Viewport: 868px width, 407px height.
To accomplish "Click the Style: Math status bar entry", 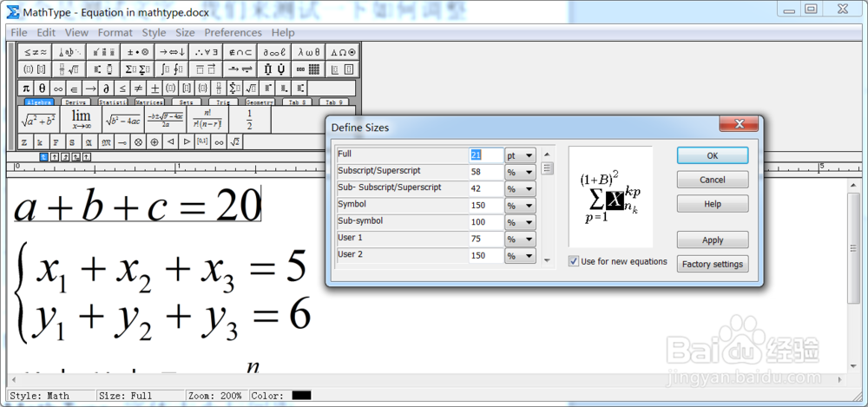I will click(39, 396).
